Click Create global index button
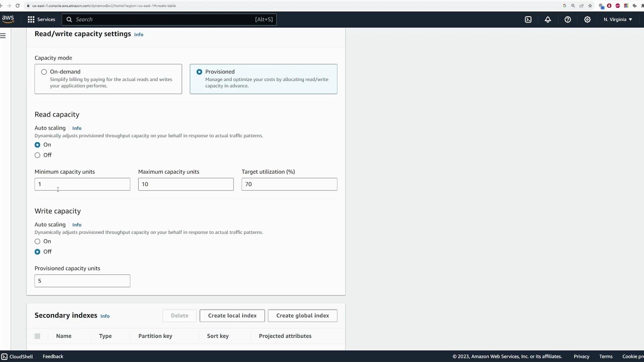This screenshot has height=362, width=644. click(303, 316)
